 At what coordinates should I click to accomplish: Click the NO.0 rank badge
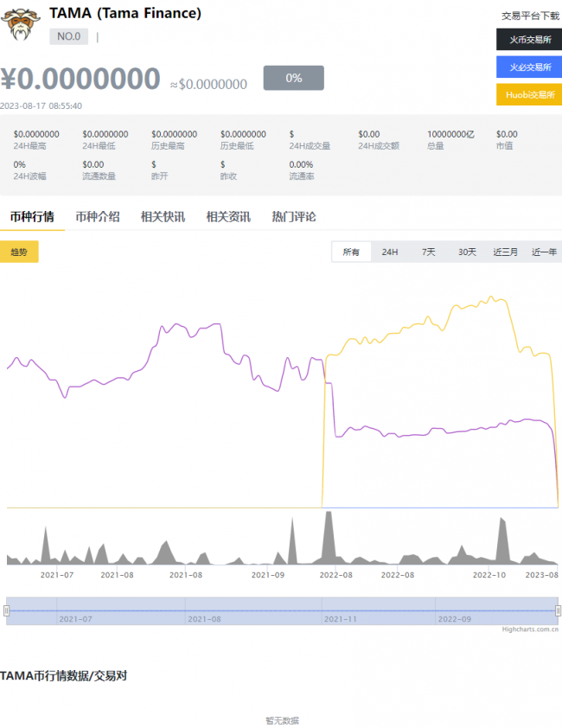[69, 36]
